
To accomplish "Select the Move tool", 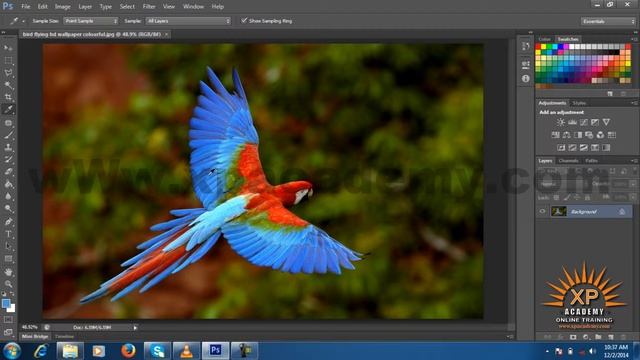I will 8,48.
